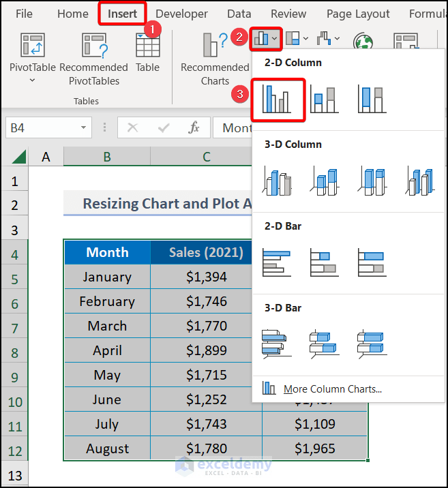
Task: Select 2-D 100% Stacked Bar chart
Action: (372, 262)
